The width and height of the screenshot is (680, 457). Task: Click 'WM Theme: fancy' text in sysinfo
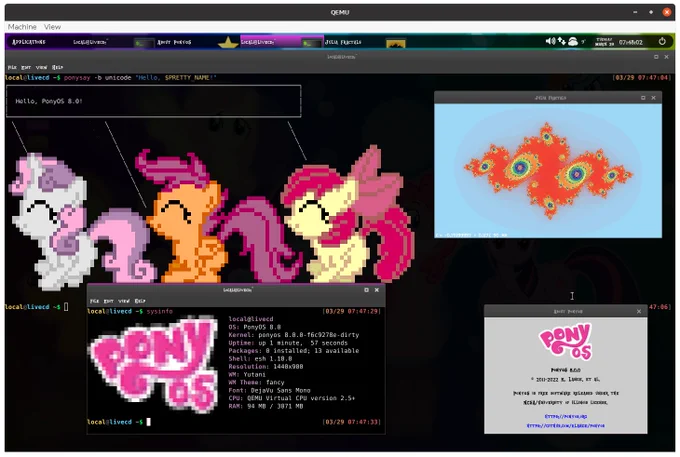coord(256,382)
